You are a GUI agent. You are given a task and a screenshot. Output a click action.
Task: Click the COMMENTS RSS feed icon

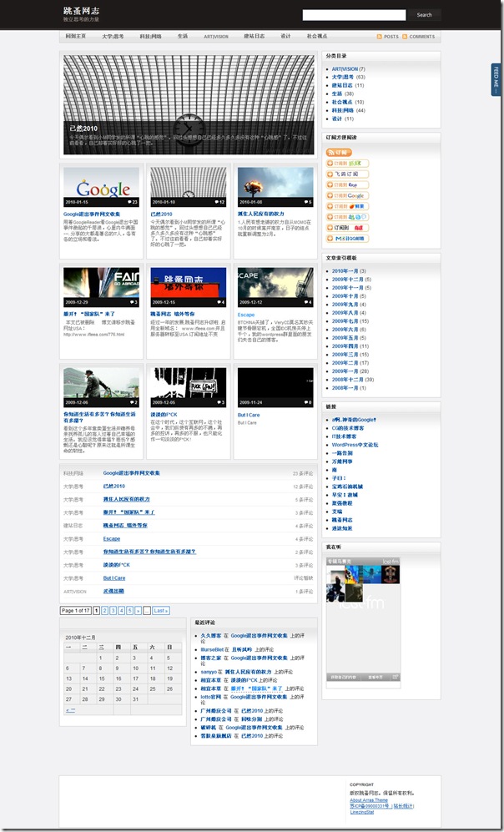tap(405, 37)
